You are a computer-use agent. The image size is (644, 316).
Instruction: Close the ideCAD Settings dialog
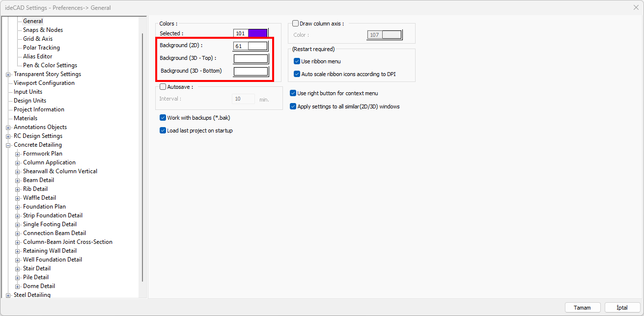click(x=636, y=7)
